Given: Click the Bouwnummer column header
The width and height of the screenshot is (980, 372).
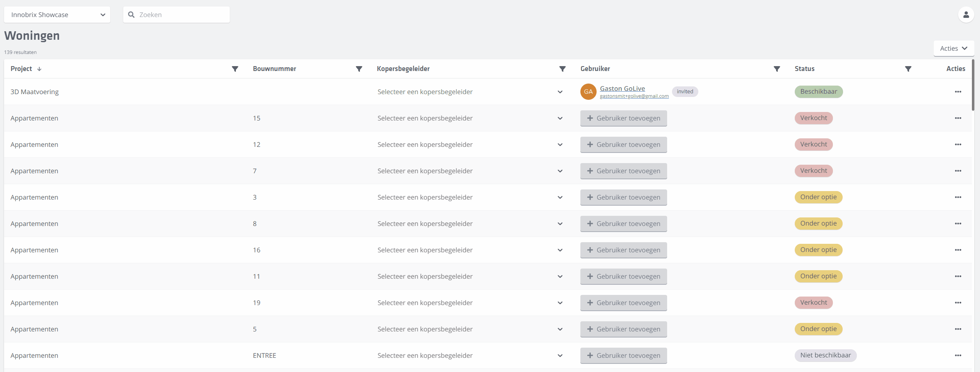Looking at the screenshot, I should [x=274, y=69].
